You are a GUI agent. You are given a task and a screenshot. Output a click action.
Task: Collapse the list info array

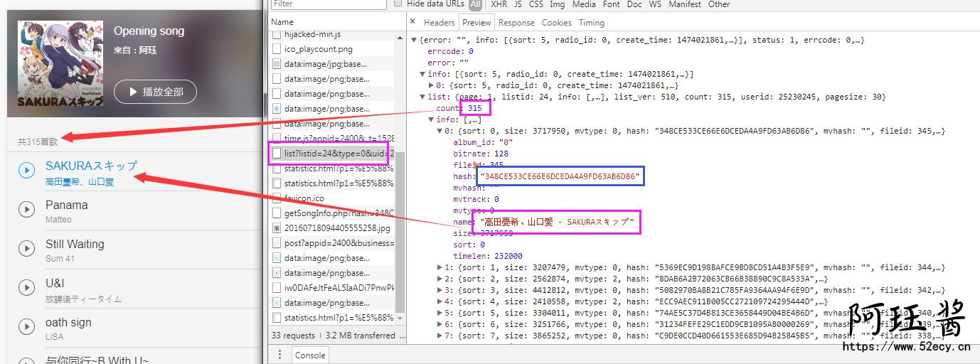431,120
